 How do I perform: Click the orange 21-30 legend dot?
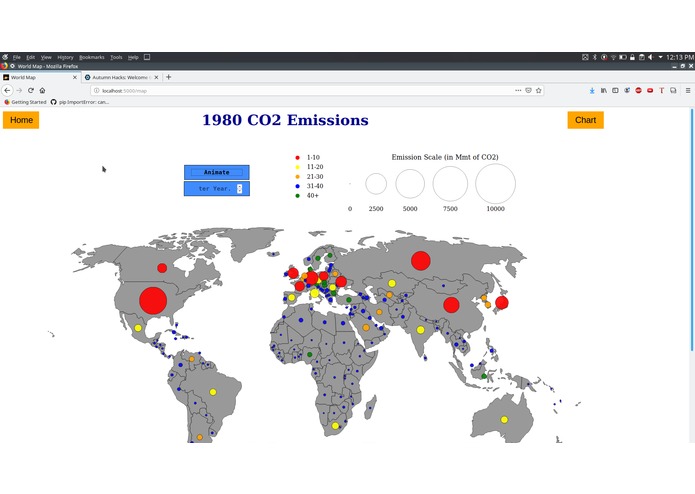tap(297, 176)
